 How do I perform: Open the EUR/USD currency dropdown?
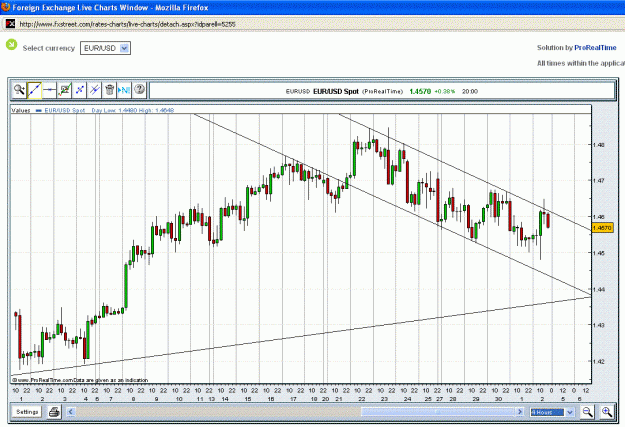(105, 48)
